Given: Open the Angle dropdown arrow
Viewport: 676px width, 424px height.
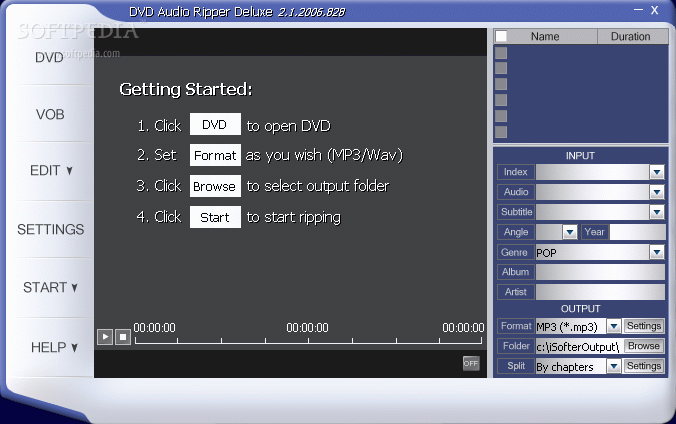Looking at the screenshot, I should tap(570, 232).
